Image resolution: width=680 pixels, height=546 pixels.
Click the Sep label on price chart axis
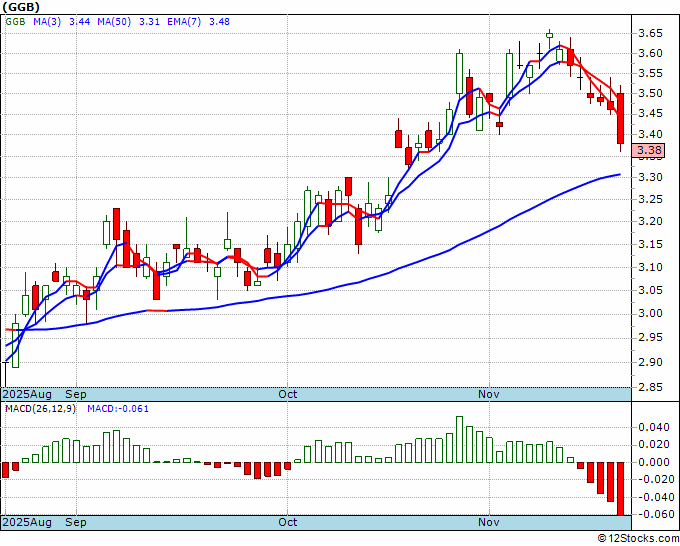point(76,394)
